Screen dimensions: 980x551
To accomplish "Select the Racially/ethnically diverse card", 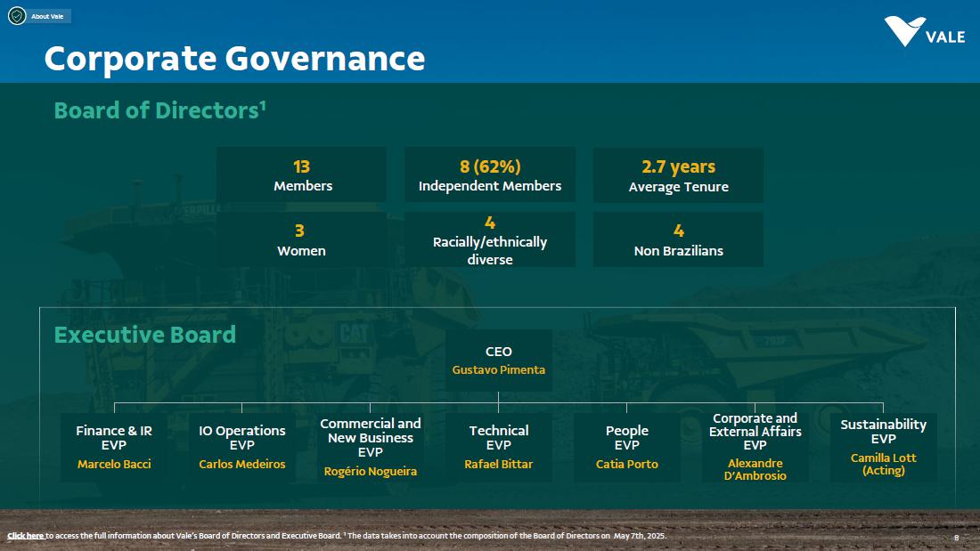I will (x=490, y=239).
